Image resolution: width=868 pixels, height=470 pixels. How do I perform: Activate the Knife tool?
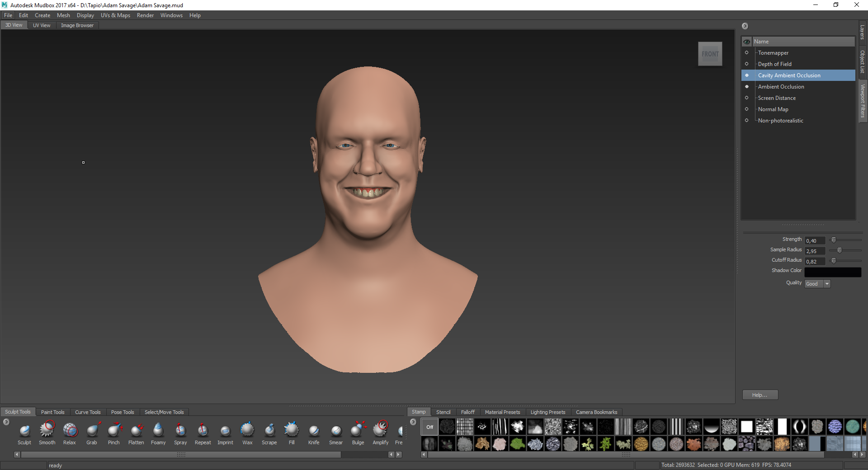tap(314, 430)
